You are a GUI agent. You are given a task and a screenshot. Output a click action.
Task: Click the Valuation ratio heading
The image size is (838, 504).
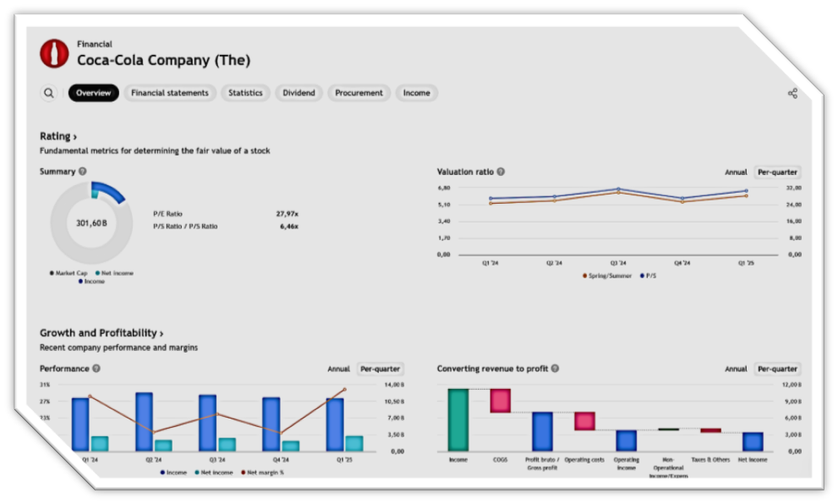(465, 172)
